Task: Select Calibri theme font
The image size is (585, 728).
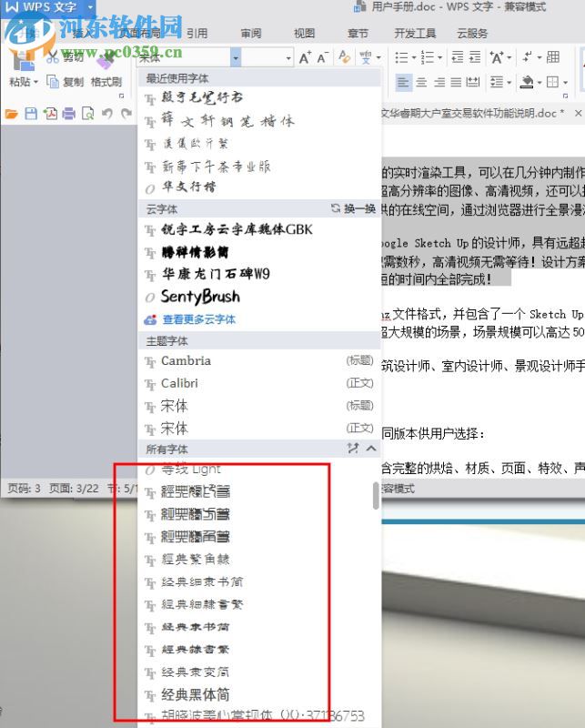Action: coord(260,383)
